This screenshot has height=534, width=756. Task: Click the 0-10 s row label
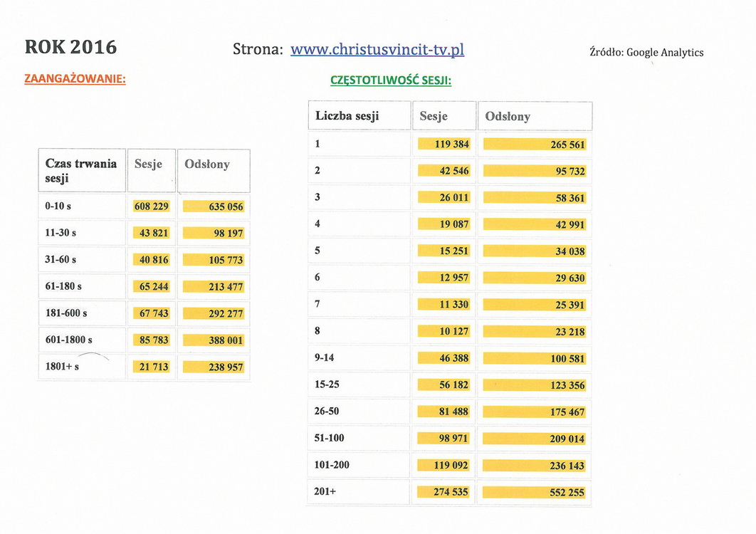click(58, 206)
